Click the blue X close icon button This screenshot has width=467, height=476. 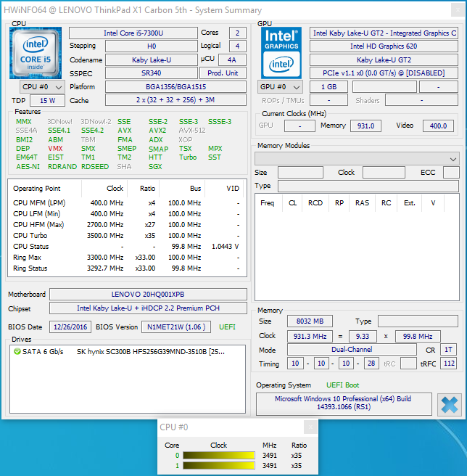pos(449,405)
